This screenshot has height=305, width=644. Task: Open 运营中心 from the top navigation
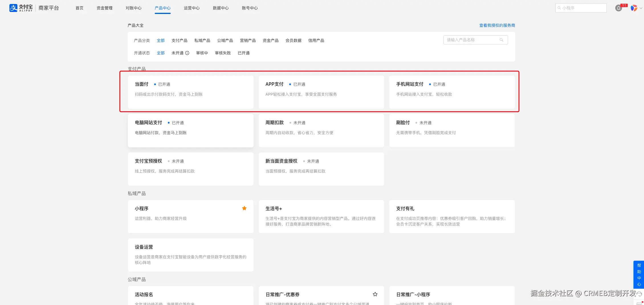[192, 8]
